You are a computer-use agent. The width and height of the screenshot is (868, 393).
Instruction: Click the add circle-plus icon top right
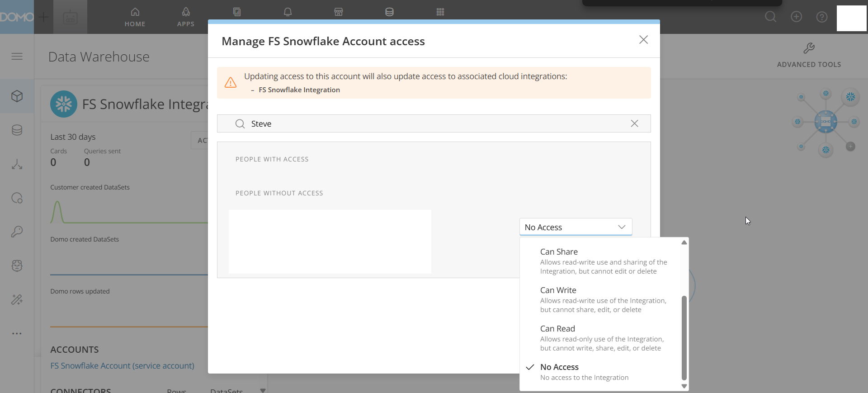click(x=796, y=17)
